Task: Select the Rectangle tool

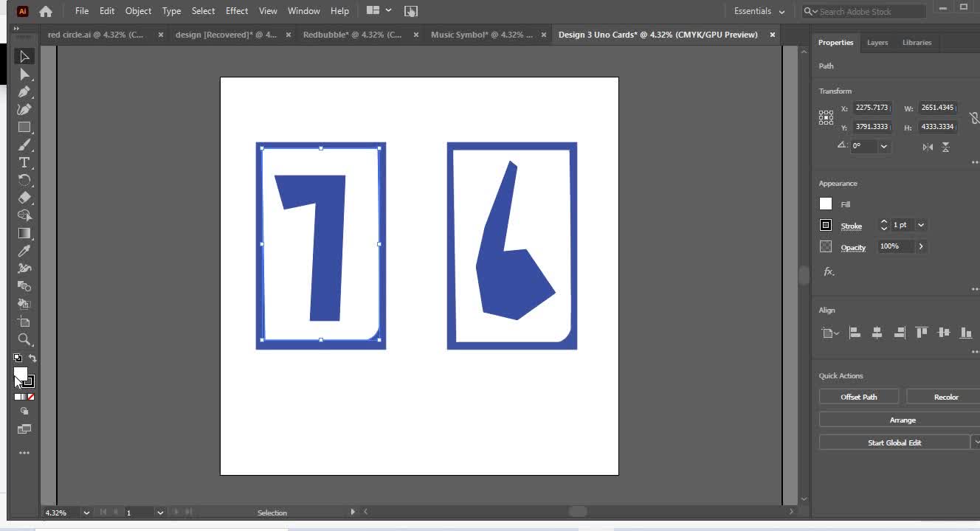Action: tap(24, 128)
